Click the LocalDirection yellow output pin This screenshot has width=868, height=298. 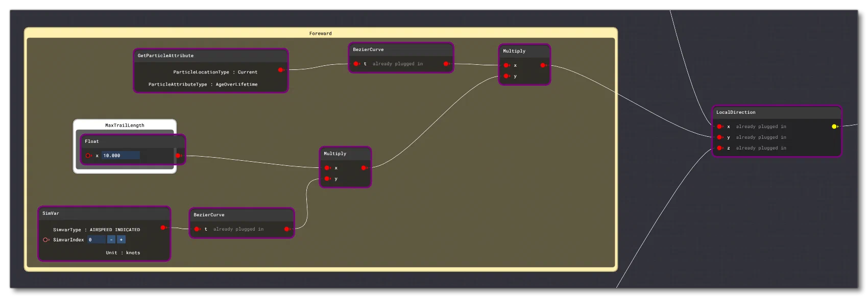[835, 127]
